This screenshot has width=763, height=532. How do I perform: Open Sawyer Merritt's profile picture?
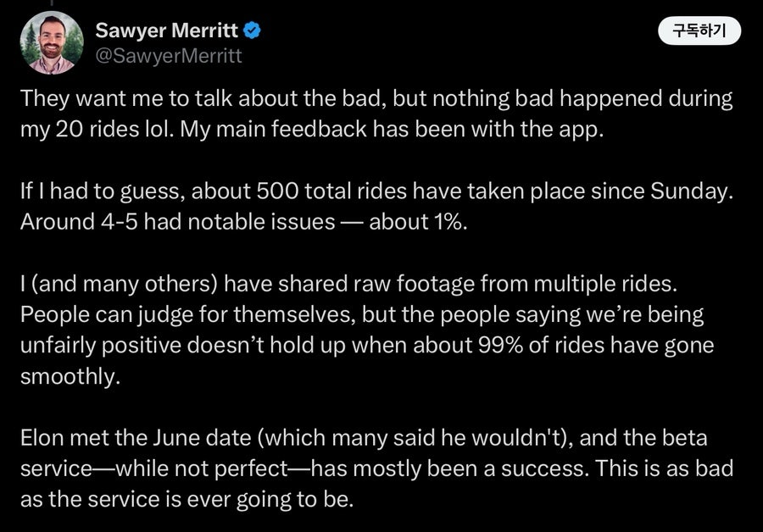point(52,43)
